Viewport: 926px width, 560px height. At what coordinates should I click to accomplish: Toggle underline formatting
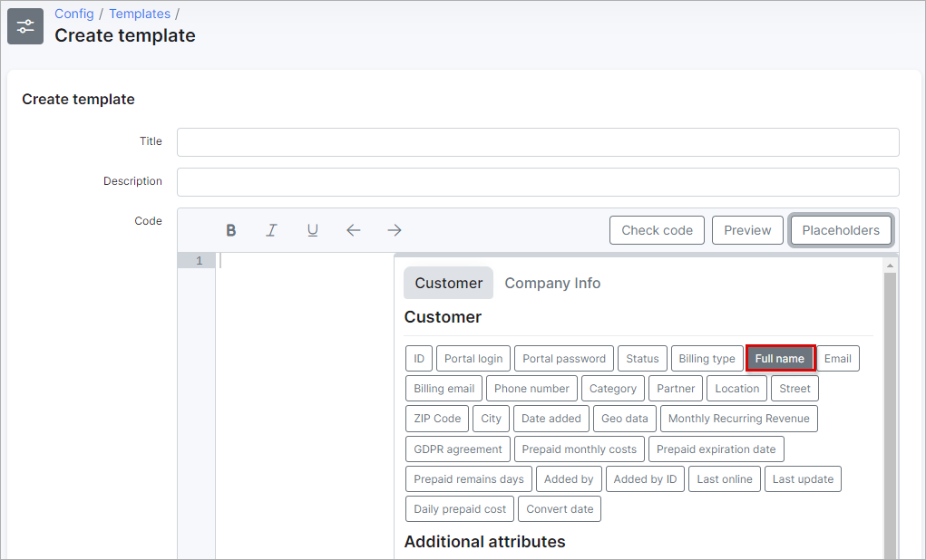tap(312, 229)
